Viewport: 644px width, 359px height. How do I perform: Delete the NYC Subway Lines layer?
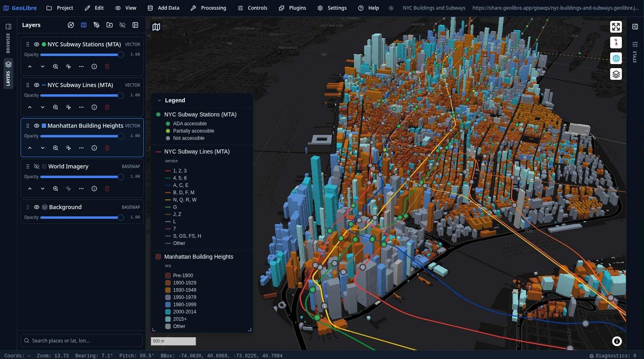pyautogui.click(x=107, y=107)
